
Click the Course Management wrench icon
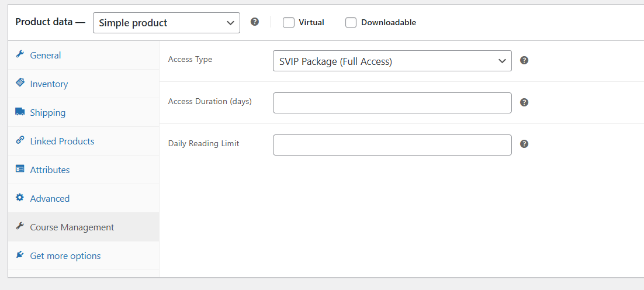point(20,226)
